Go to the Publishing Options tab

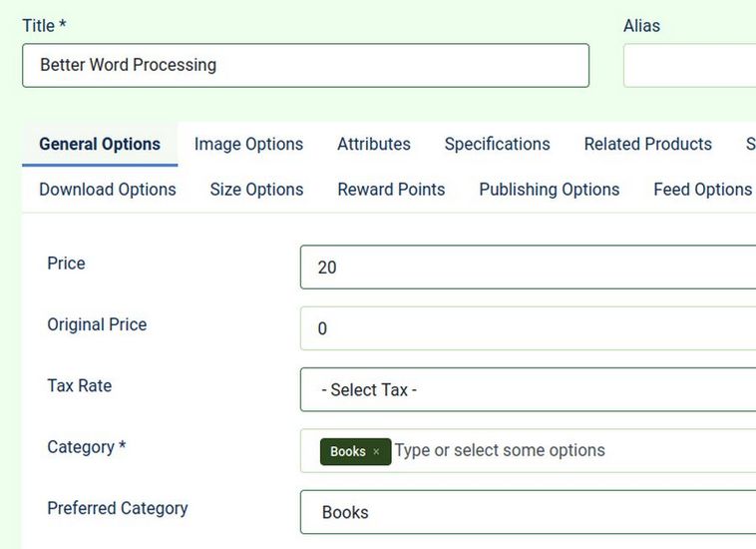point(550,190)
